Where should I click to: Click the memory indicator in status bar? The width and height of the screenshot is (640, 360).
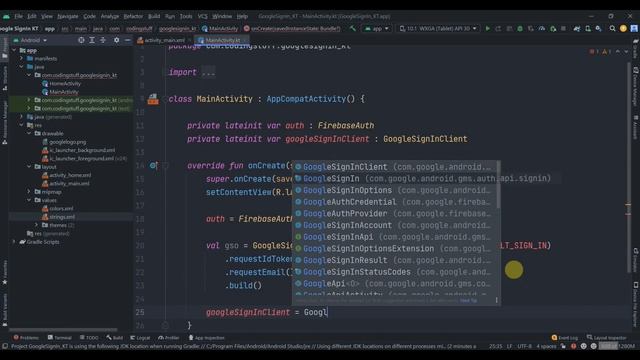click(x=616, y=346)
